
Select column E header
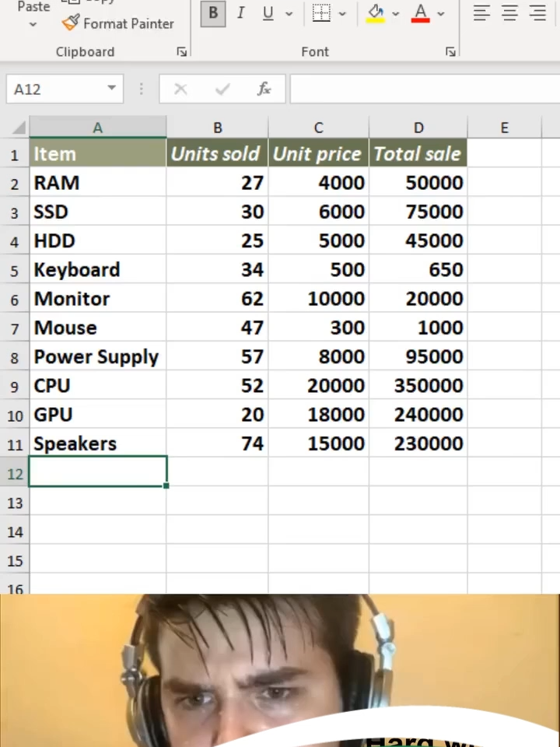(504, 128)
